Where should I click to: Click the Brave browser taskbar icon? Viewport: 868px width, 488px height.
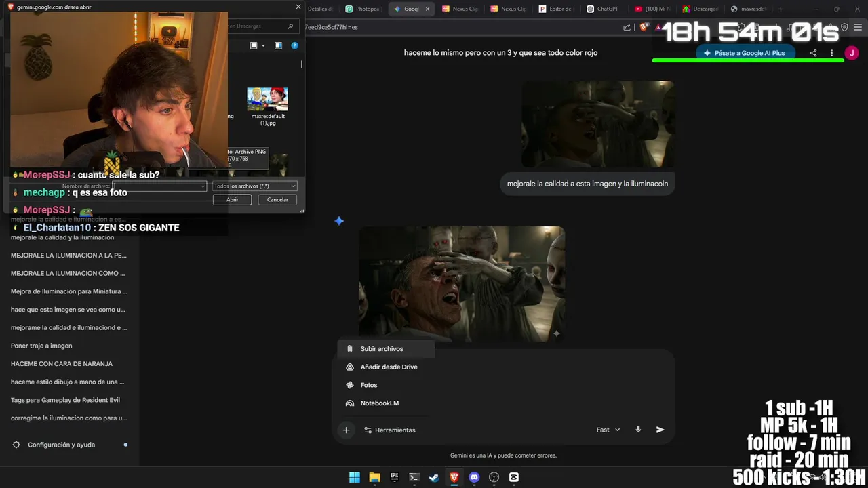[454, 477]
